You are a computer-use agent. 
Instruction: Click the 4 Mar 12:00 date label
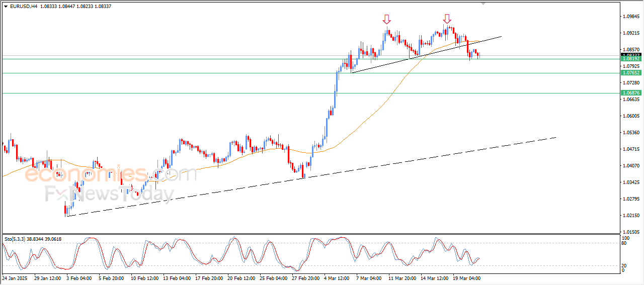(337, 277)
